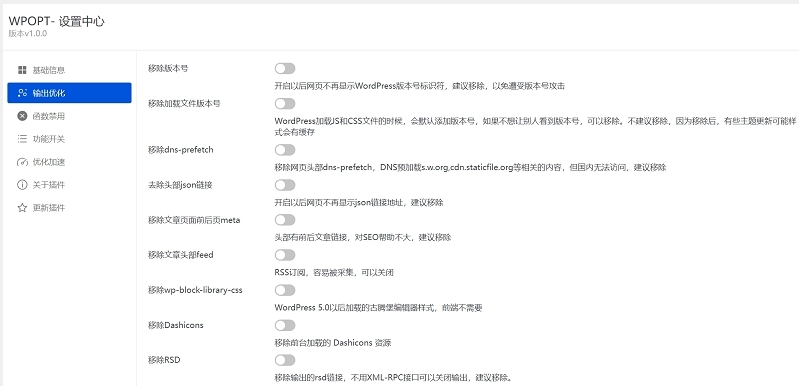800x386 pixels.
Task: Click the 去除头部json链接 label
Action: [180, 185]
